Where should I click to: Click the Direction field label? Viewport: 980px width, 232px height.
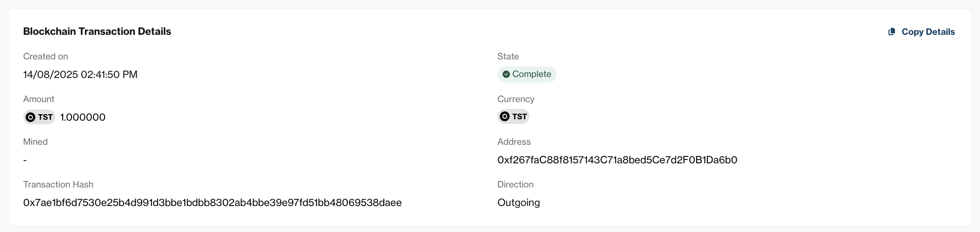click(x=516, y=185)
